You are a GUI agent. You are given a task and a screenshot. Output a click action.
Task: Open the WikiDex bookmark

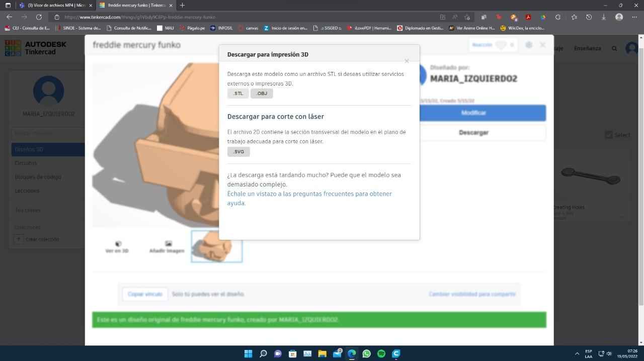click(522, 28)
